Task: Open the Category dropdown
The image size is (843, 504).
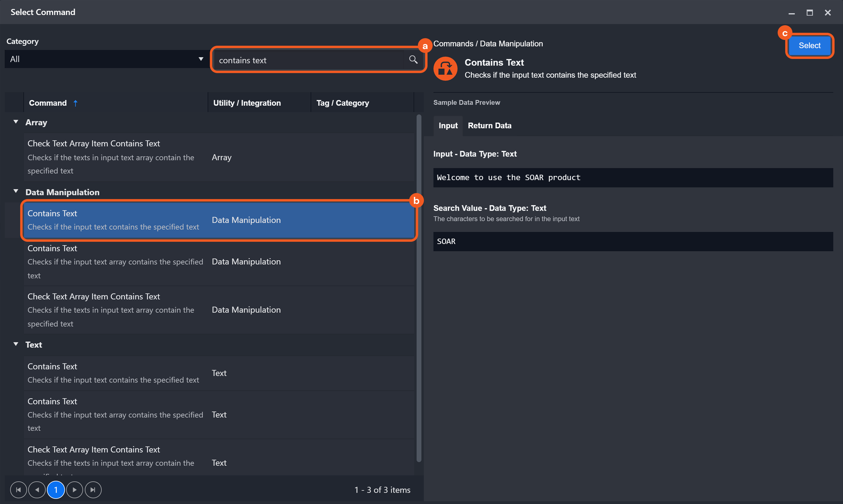Action: pos(106,60)
